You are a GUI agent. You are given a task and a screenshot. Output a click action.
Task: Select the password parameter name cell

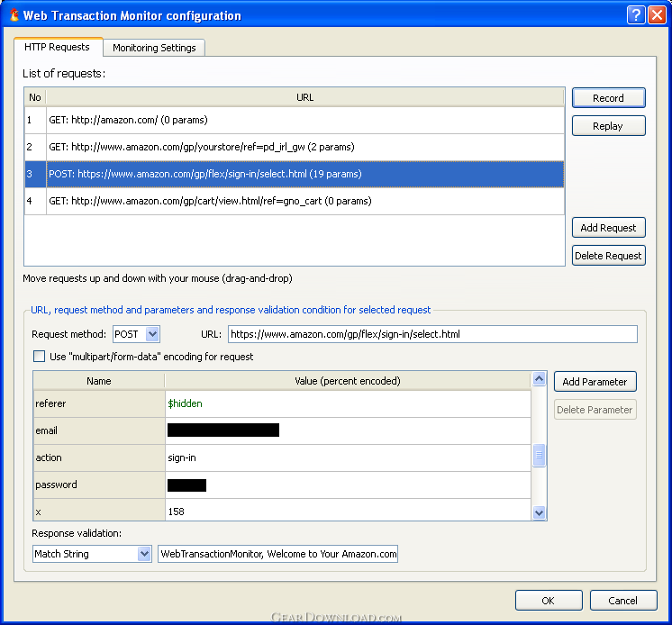[x=99, y=485]
